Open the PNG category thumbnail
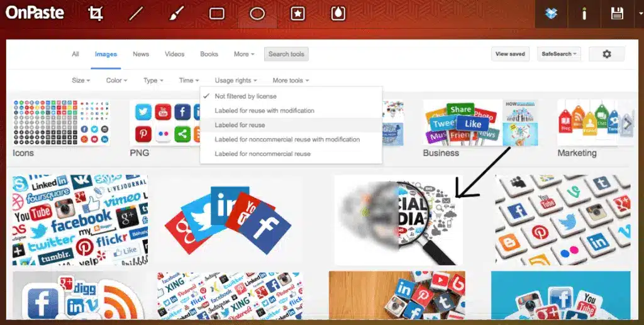Viewport: 644px width, 325px height. point(165,123)
